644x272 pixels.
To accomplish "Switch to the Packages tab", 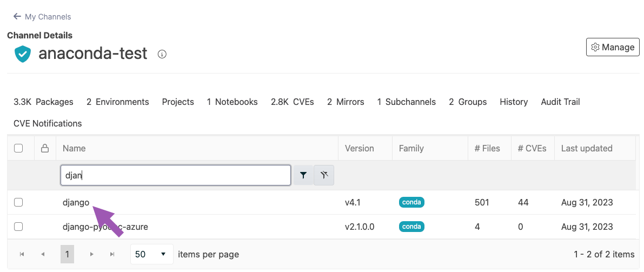I will pos(44,102).
